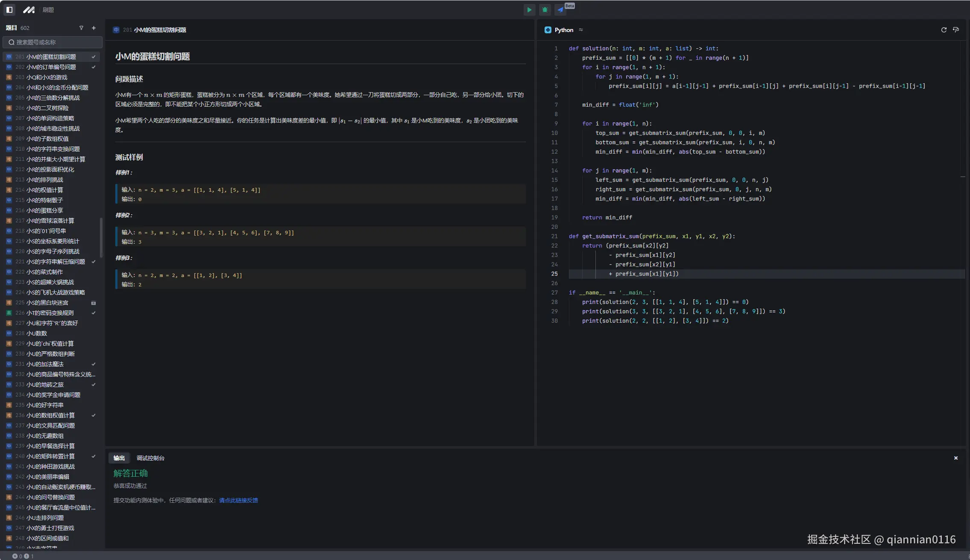Click the 请点此链接反馈 feedback link

(x=238, y=500)
